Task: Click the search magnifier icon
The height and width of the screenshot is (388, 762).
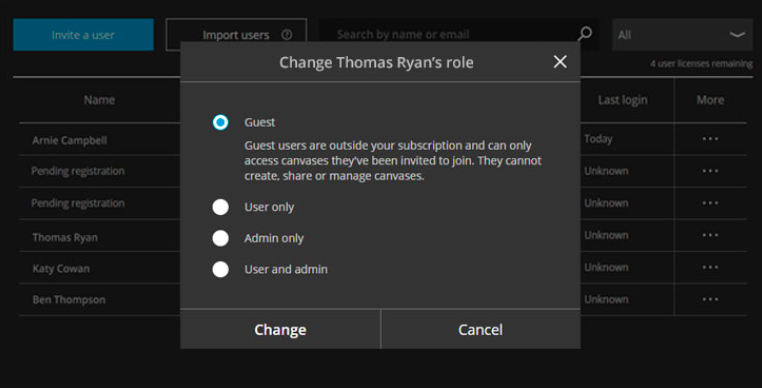Action: (x=585, y=34)
